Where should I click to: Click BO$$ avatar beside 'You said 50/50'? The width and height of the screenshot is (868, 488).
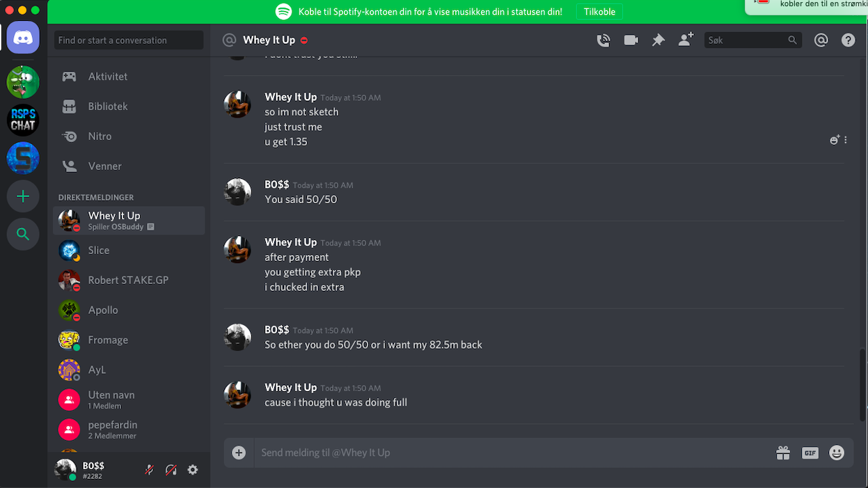point(237,192)
